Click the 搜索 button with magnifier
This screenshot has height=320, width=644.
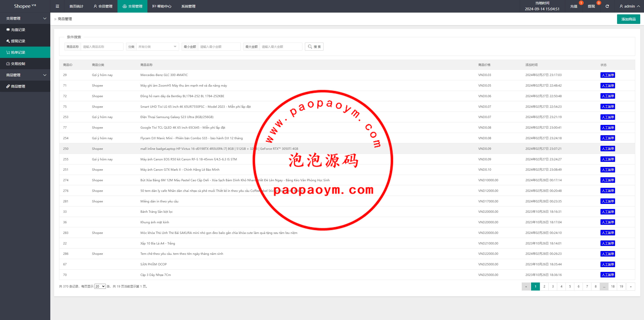(314, 47)
